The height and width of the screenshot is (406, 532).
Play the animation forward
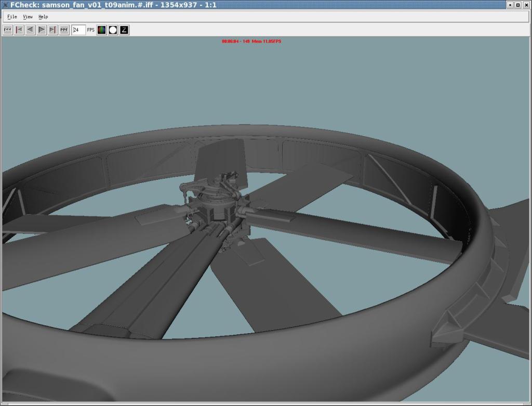(x=42, y=30)
